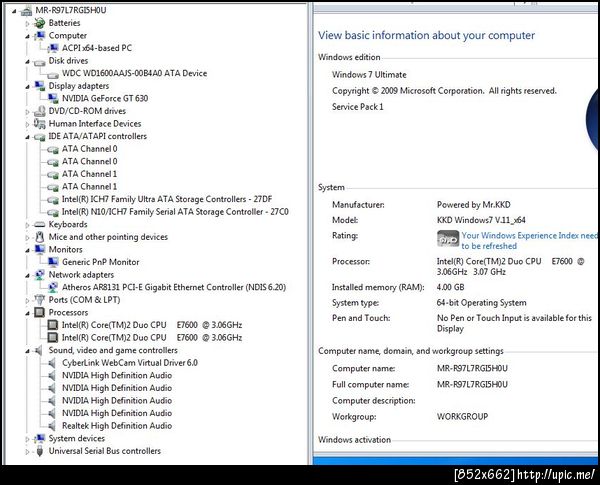Click the Service Pack 1 text
The width and height of the screenshot is (600, 485).
pyautogui.click(x=358, y=107)
